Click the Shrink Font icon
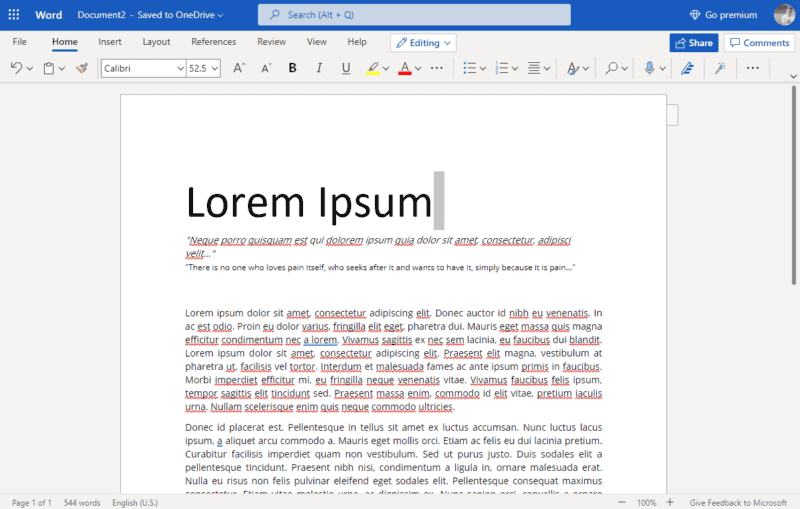Image resolution: width=800 pixels, height=509 pixels. click(x=266, y=68)
